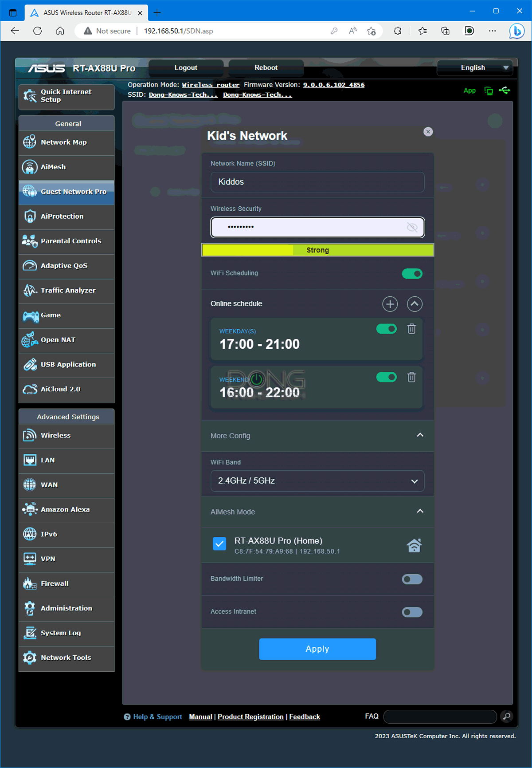Viewport: 532px width, 768px height.
Task: Delete the weekend 16:00 - 22:00 schedule
Action: pos(411,377)
